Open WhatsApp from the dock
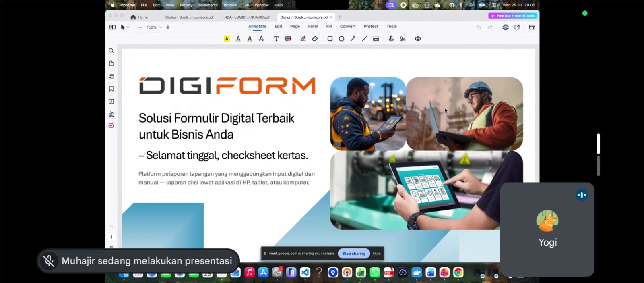644x283 pixels. (375, 273)
